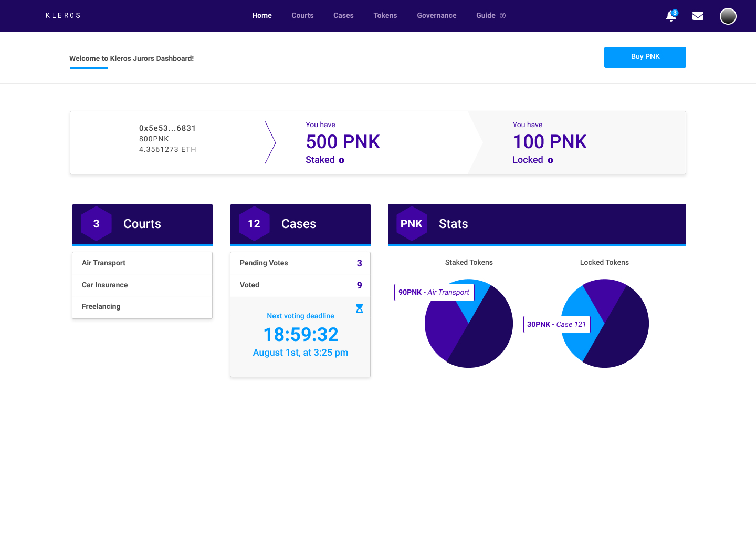756x538 pixels.
Task: Select the Freelancing court row
Action: [x=142, y=307]
